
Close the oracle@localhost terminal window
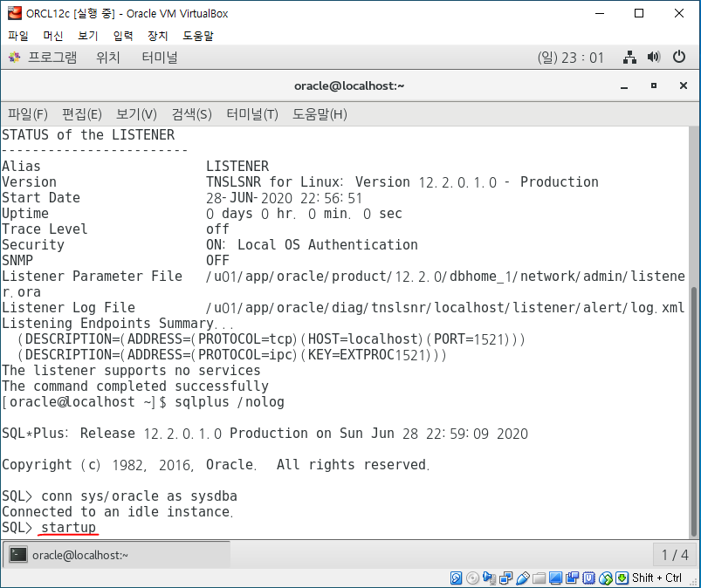[684, 85]
